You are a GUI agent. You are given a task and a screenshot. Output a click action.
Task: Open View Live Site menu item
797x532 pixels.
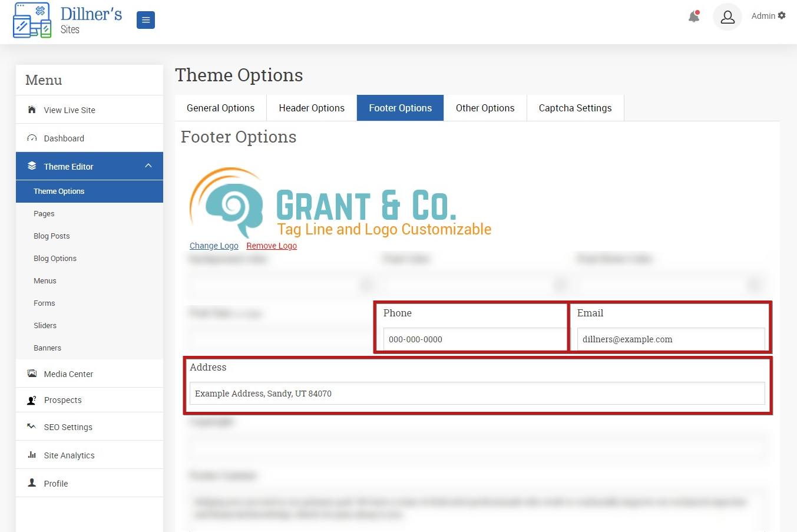click(x=90, y=110)
